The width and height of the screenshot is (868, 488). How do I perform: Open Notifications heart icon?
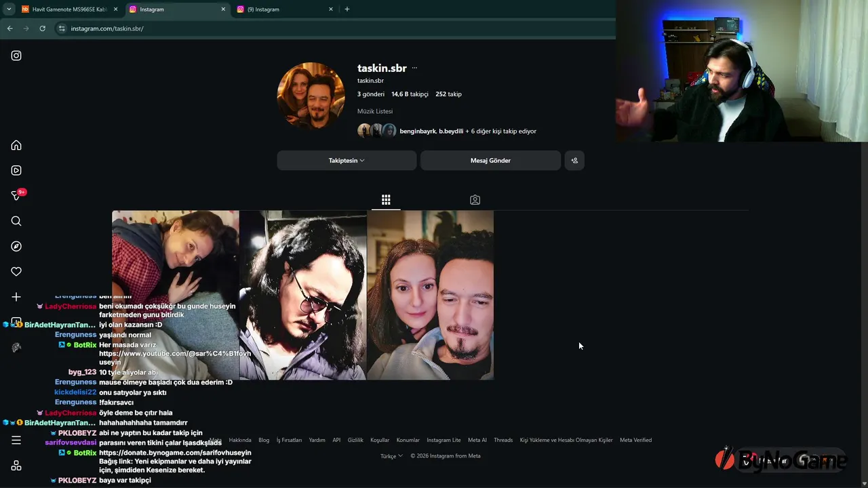16,272
